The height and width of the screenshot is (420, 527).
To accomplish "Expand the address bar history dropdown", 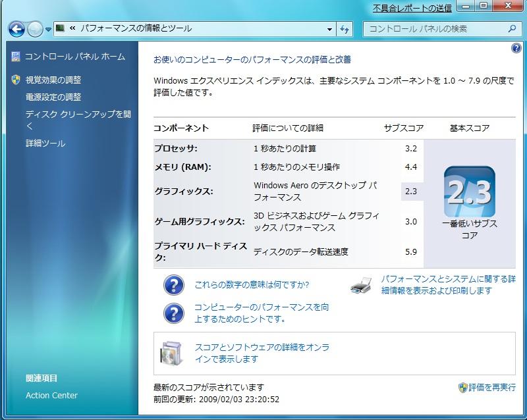I will [330, 29].
